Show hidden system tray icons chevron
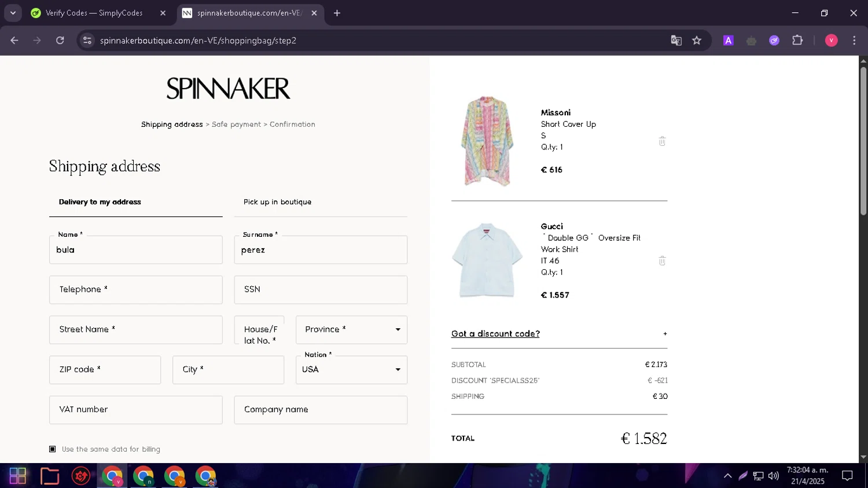 pyautogui.click(x=727, y=476)
